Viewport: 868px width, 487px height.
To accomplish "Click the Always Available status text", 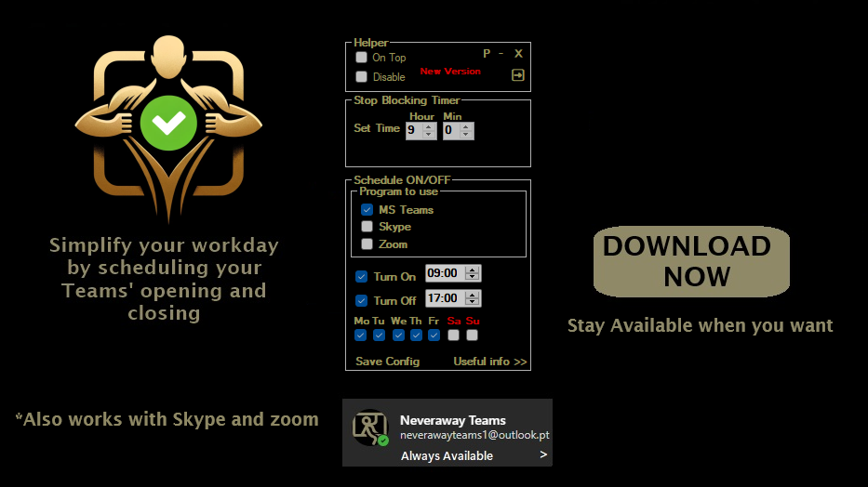I will click(447, 456).
